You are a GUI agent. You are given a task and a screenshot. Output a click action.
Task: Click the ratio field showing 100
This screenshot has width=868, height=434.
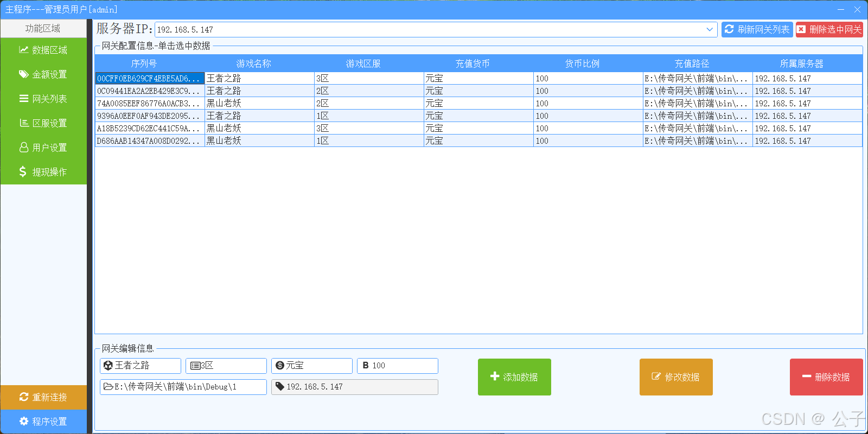[x=398, y=366]
